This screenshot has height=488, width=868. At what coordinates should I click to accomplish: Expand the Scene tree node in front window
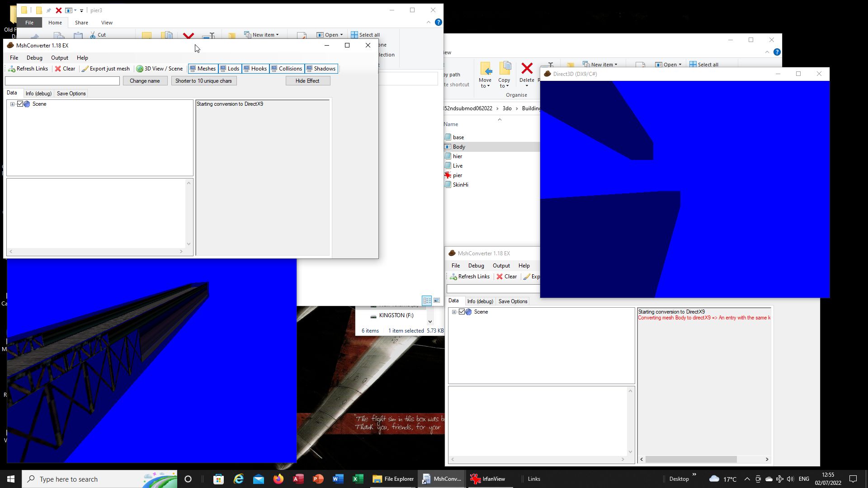pyautogui.click(x=13, y=104)
